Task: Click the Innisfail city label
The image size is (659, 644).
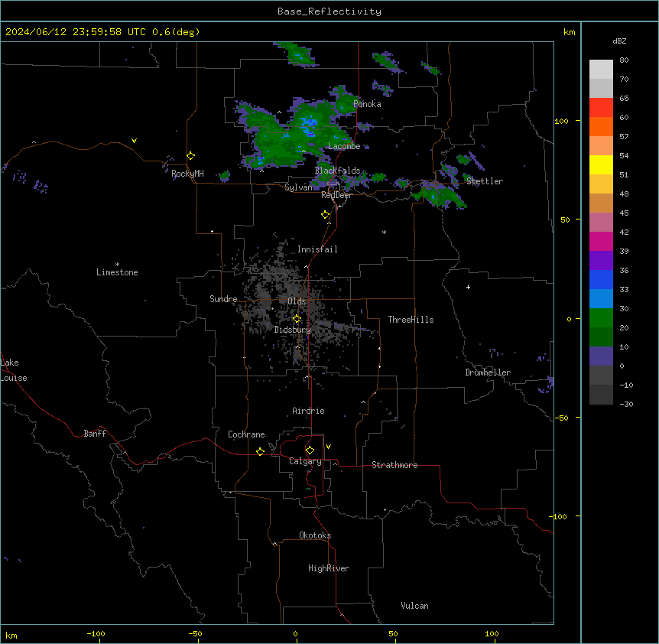Action: pyautogui.click(x=317, y=249)
